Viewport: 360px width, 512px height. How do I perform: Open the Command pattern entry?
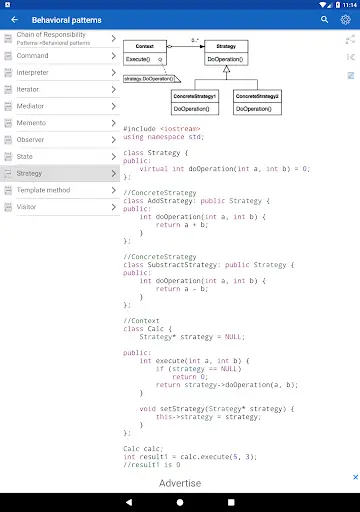(x=60, y=56)
